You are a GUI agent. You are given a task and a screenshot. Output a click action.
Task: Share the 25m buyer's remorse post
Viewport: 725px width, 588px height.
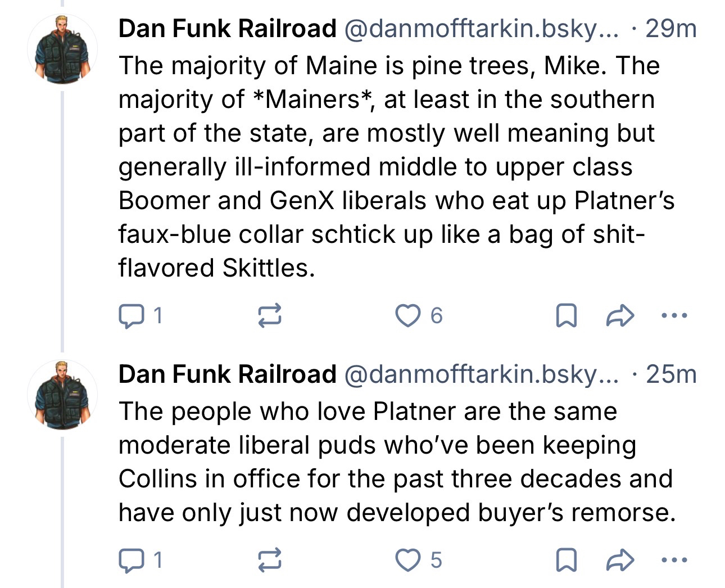tap(619, 560)
